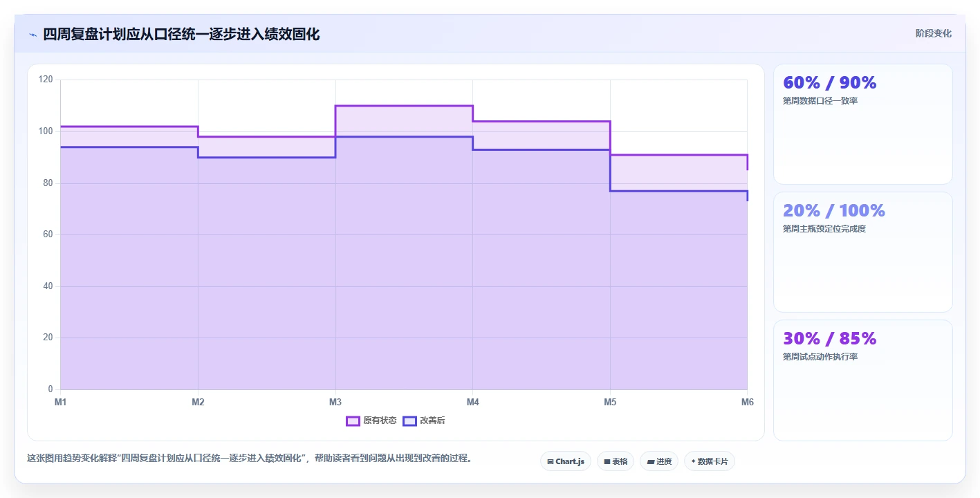Click the M3 x-axis label
This screenshot has height=498, width=980.
335,402
